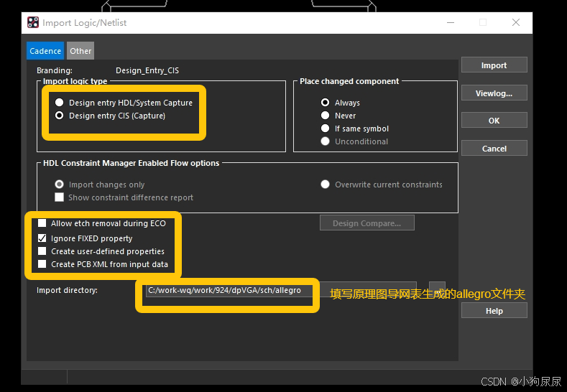Click the Import Logic/Netlist title text

tap(85, 23)
